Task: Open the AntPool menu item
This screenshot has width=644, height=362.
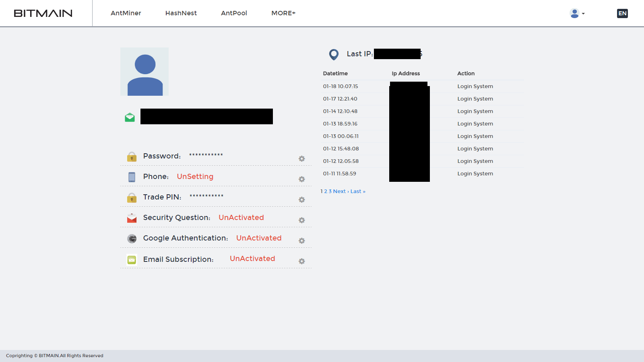Action: pyautogui.click(x=234, y=13)
